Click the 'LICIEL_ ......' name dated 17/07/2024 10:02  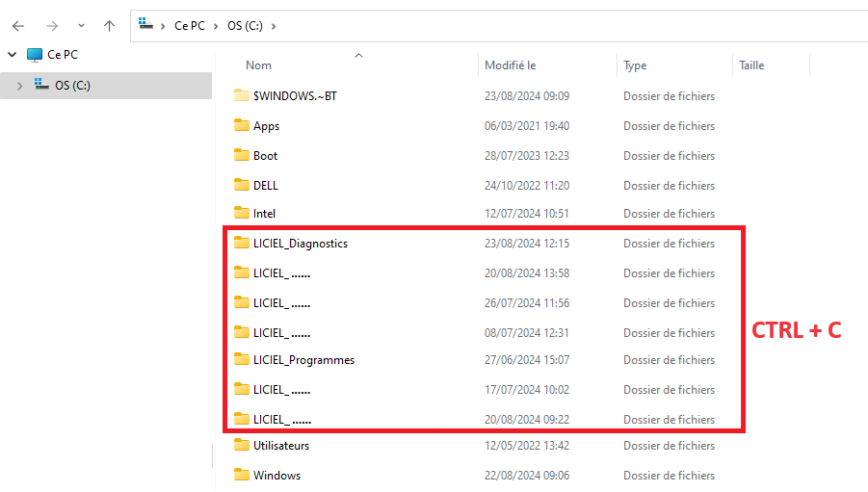coord(281,390)
